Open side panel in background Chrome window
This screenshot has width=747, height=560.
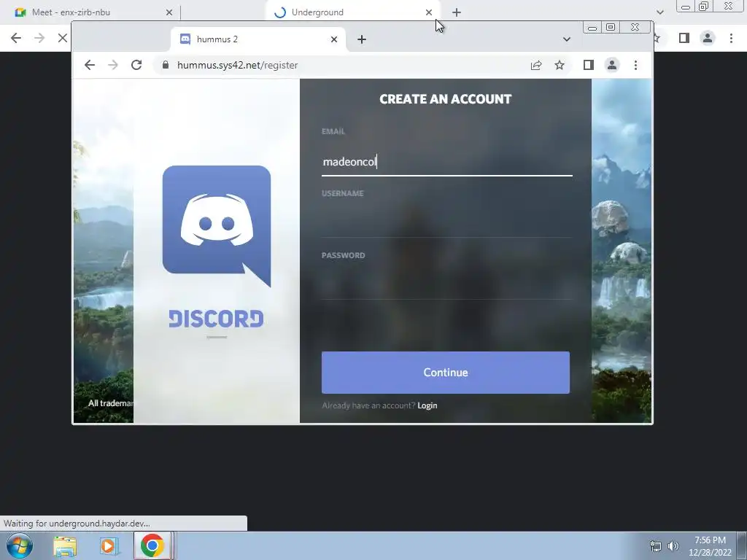coord(684,38)
